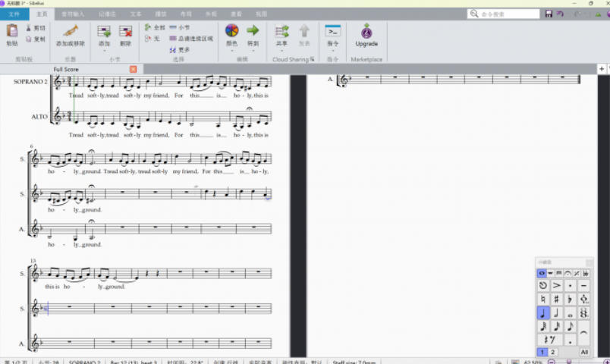Select the natural accidental on the Keypad
Screen dimensions: 610x364
(543, 299)
